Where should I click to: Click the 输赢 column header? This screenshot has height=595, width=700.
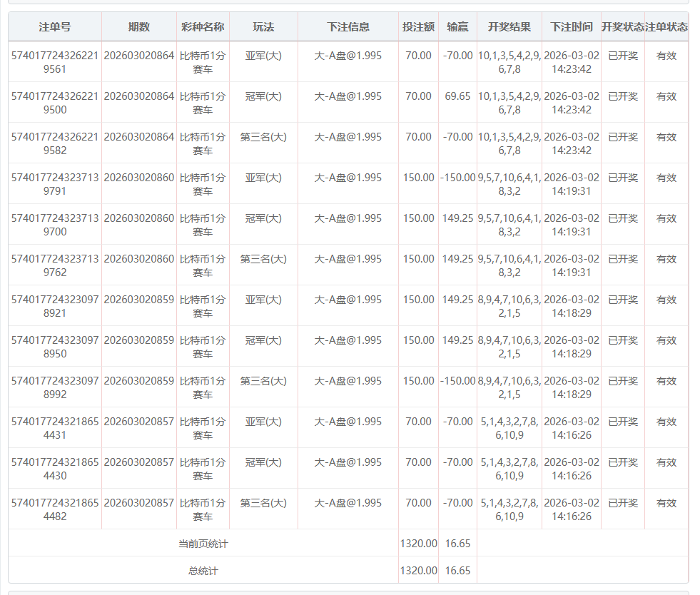pyautogui.click(x=457, y=27)
